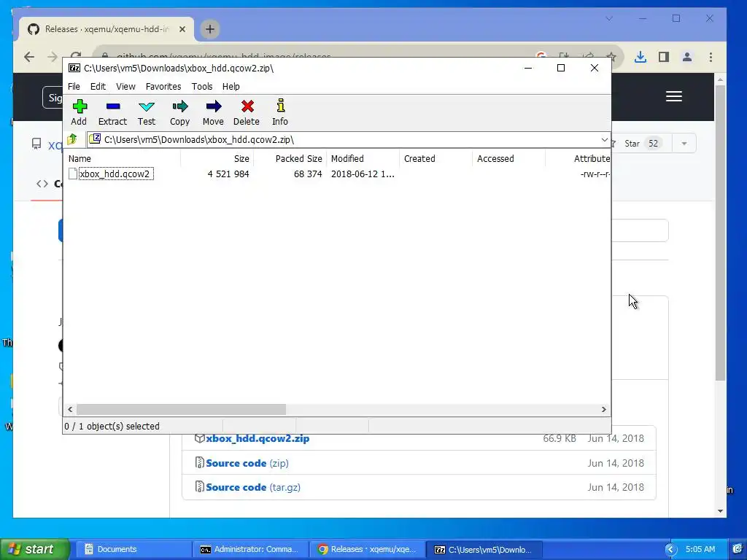Open Source code (zip) link
Image resolution: width=747 pixels, height=560 pixels.
click(247, 463)
